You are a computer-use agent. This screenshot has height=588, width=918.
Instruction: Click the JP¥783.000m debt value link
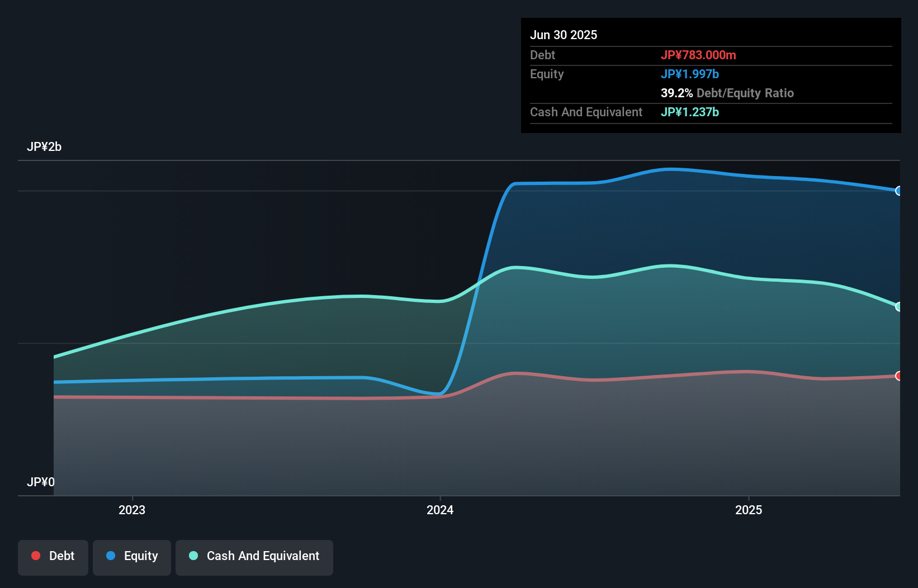(x=699, y=55)
